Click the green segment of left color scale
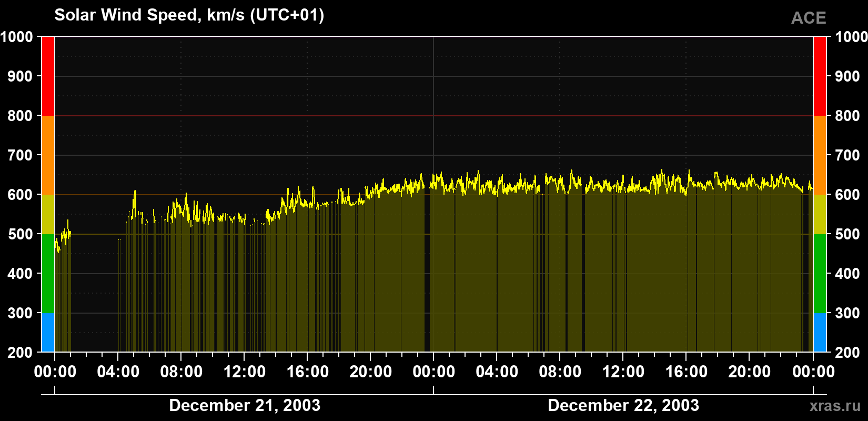 tap(48, 274)
